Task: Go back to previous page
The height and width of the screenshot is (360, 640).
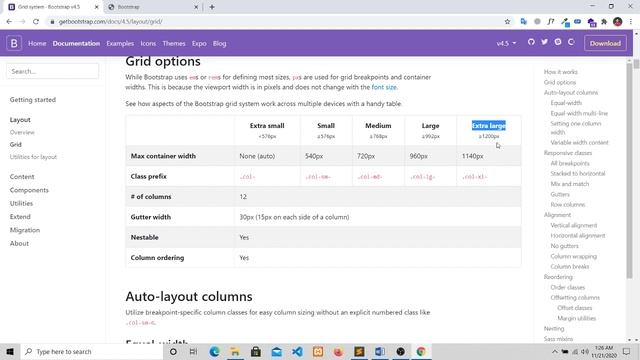Action: [x=9, y=22]
